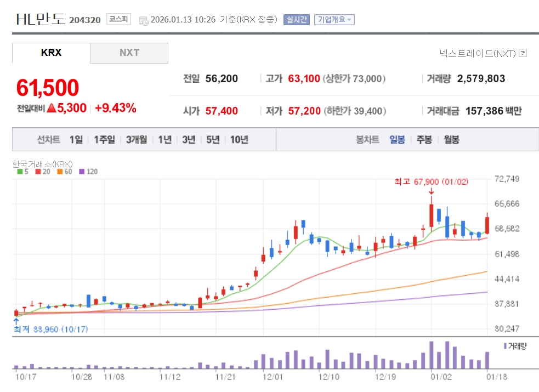Click the 실시간 real-time badge

pos(296,20)
